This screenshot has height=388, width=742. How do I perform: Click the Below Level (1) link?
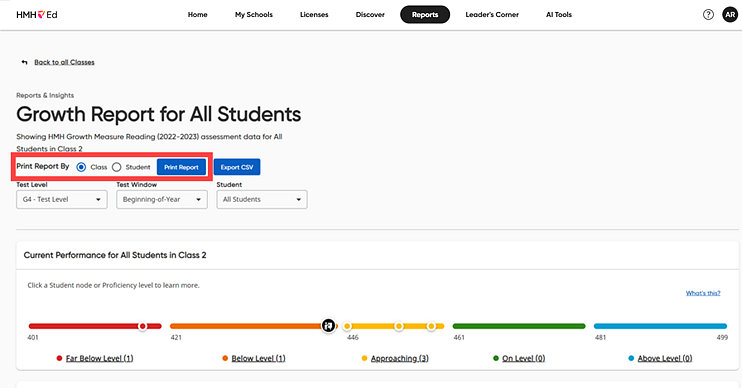tap(258, 358)
